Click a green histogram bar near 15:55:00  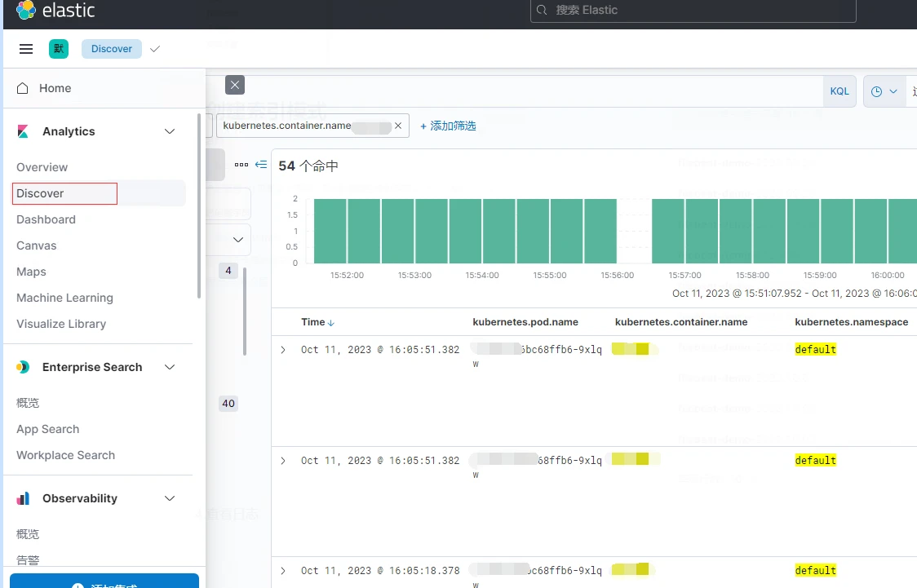point(549,231)
